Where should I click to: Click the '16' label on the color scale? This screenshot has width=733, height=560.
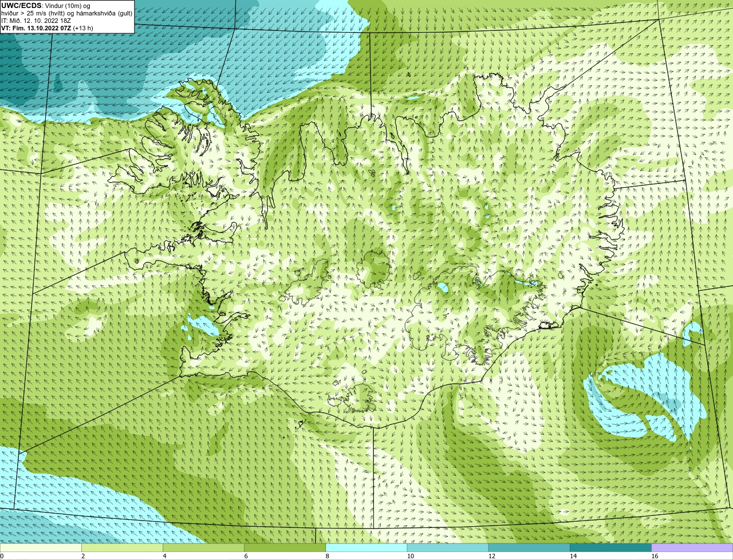point(655,556)
